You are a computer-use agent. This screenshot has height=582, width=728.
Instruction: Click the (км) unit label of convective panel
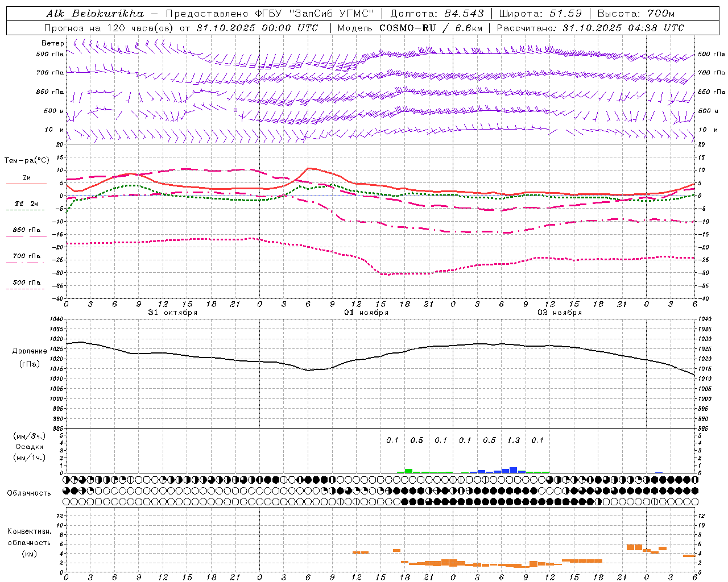[x=29, y=554]
